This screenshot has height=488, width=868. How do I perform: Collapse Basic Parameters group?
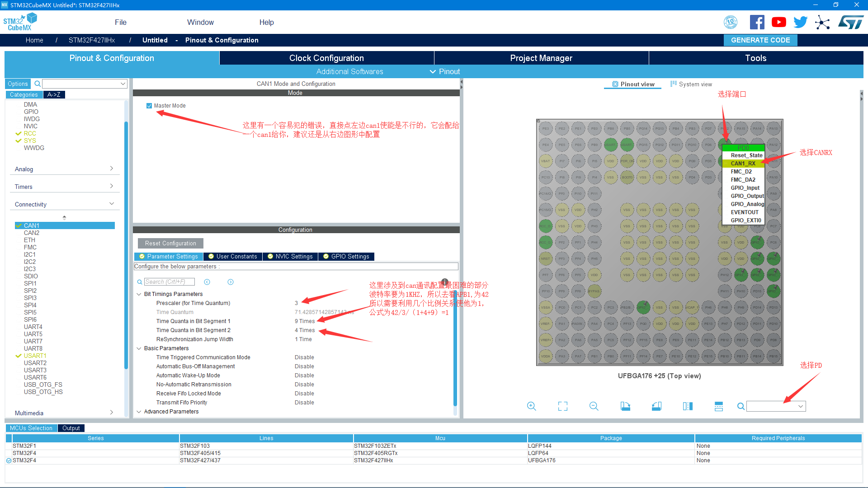tap(139, 348)
